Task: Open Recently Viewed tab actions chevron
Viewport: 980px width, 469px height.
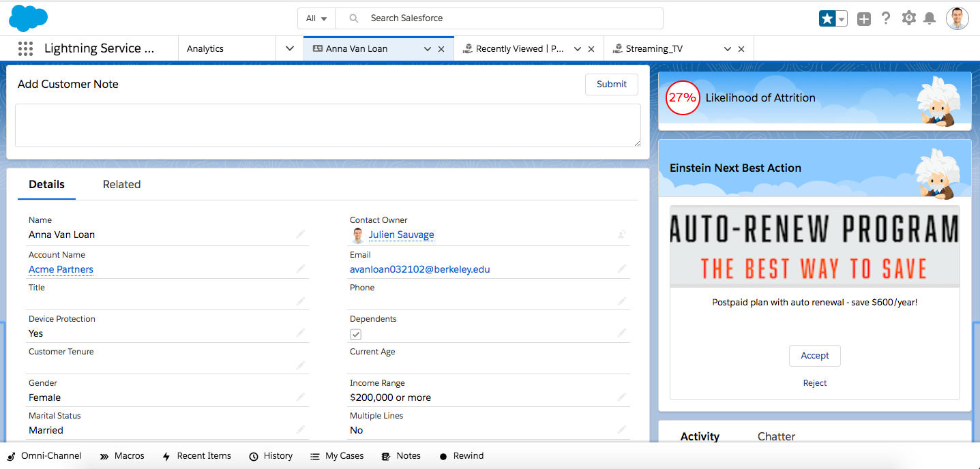Action: (x=578, y=49)
